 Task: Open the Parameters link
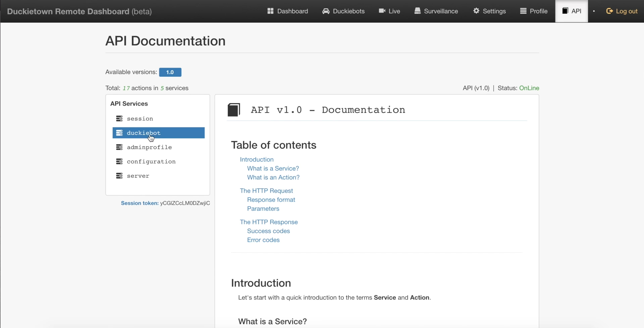(x=263, y=209)
